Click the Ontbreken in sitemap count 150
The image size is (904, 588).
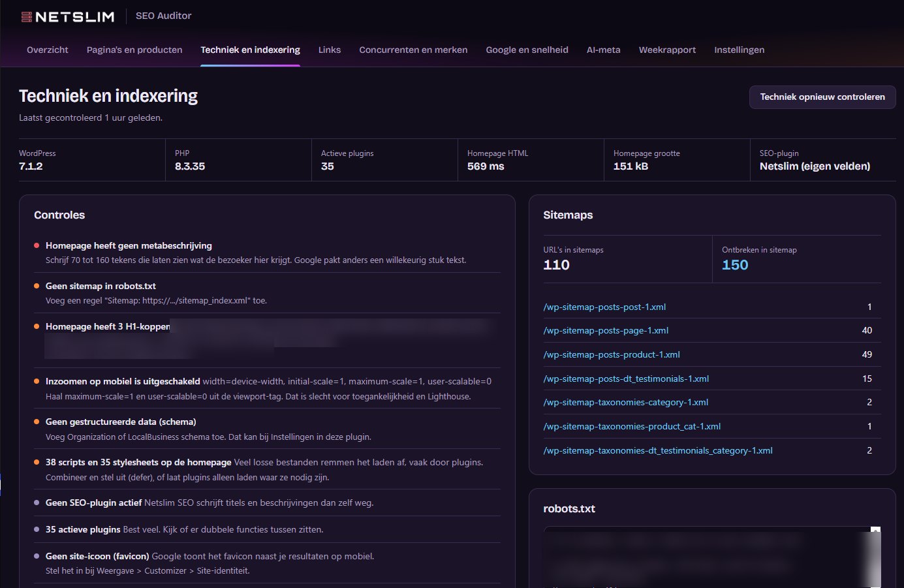pos(735,265)
